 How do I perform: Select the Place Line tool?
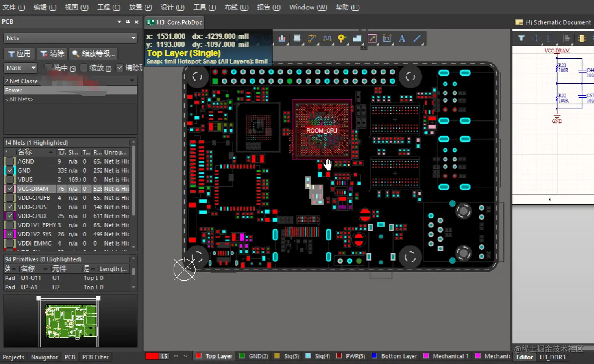[x=417, y=39]
